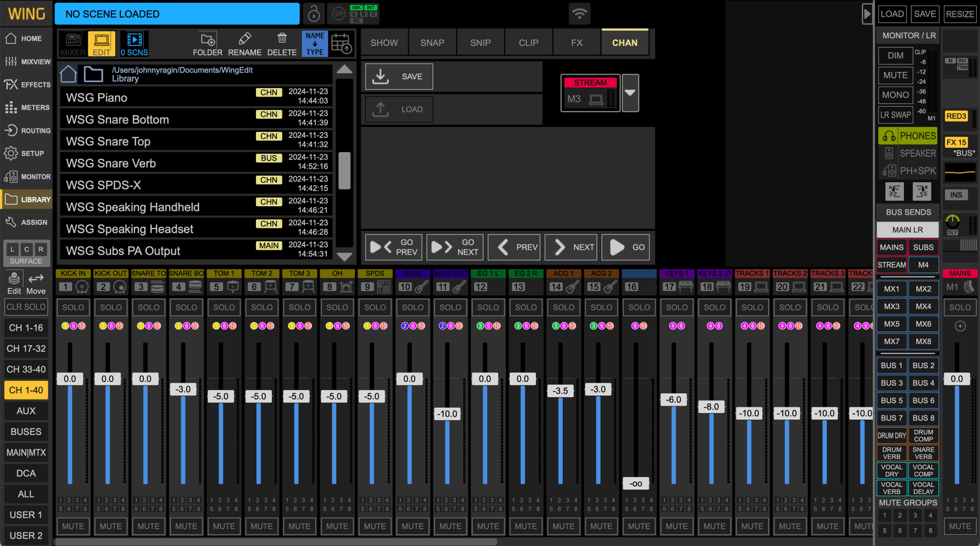Solo the OH channel 8

[337, 307]
